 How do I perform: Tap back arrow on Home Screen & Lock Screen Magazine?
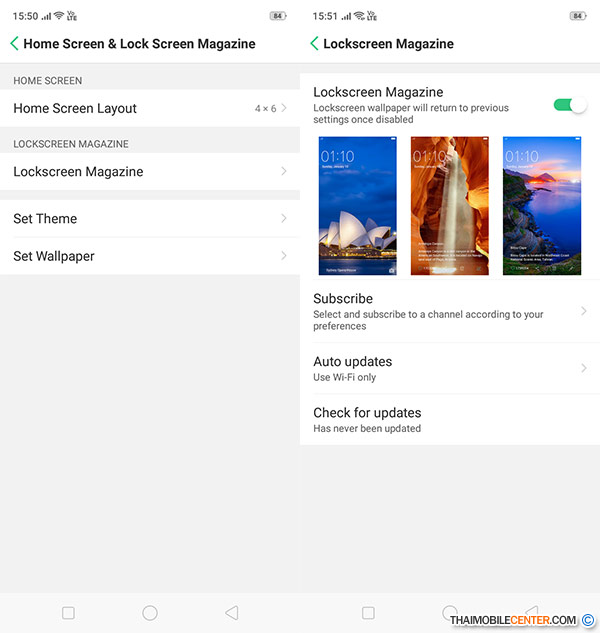click(x=15, y=44)
